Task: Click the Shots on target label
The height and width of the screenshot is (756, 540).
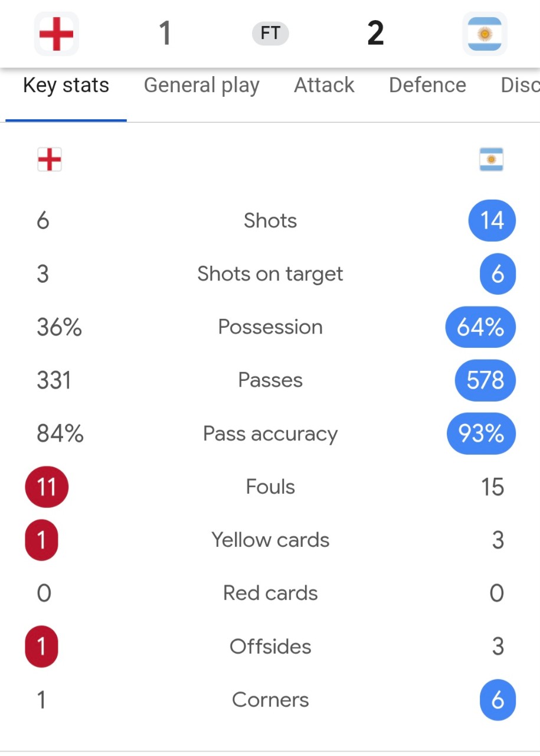Action: [270, 274]
